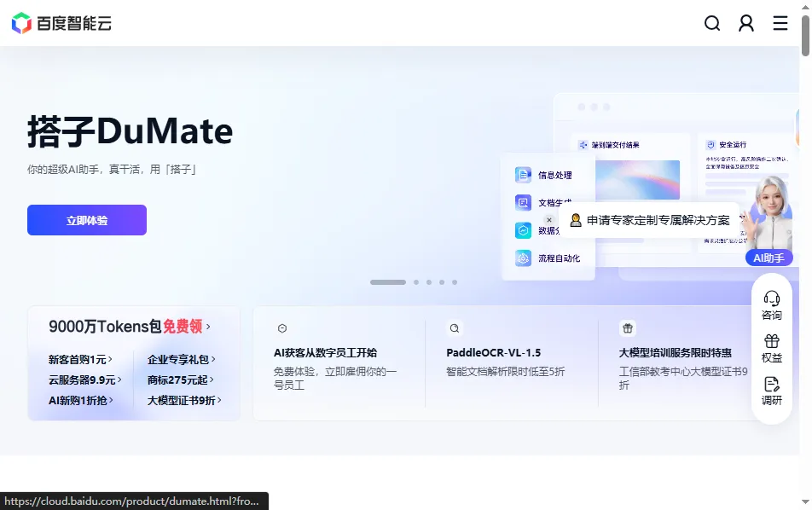The width and height of the screenshot is (812, 510).
Task: Click the 安全运行 panel title
Action: (733, 144)
